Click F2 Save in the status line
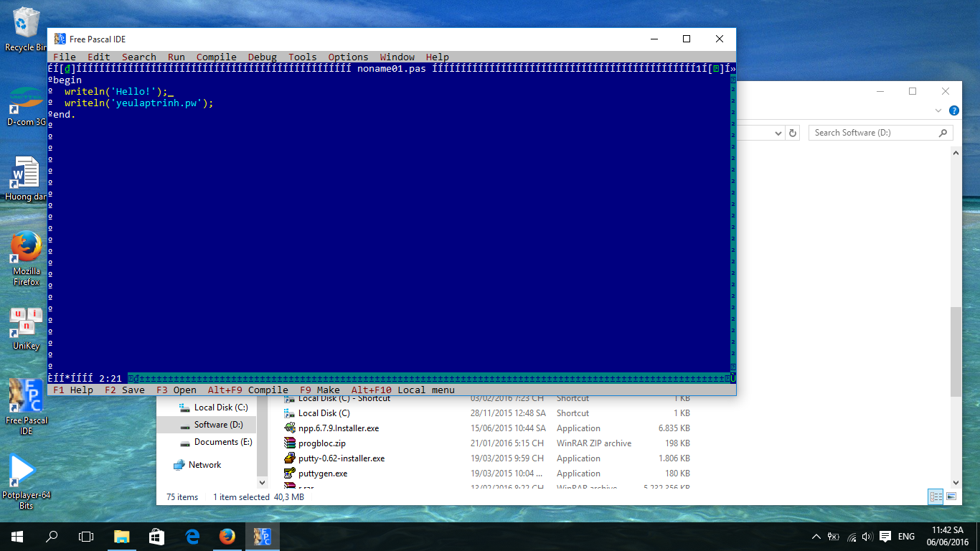980x551 pixels. tap(124, 390)
